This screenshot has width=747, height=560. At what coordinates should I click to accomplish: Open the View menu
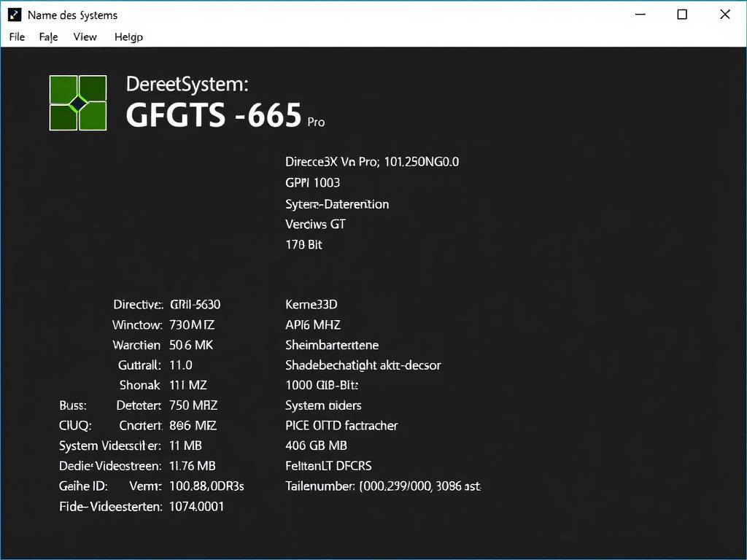pos(85,36)
